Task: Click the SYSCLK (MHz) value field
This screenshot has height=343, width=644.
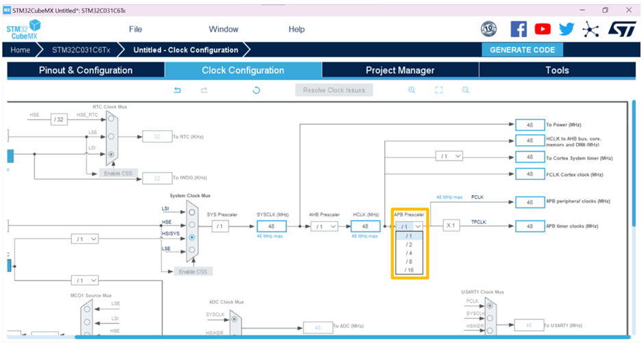Action: click(x=271, y=227)
